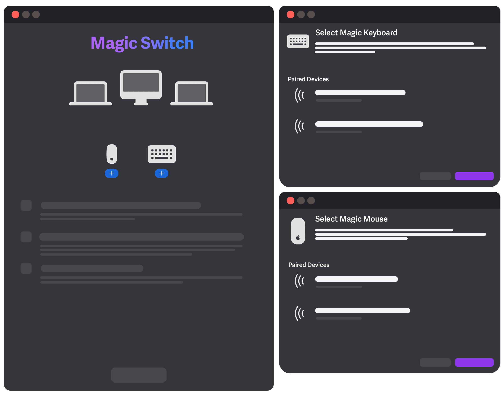
Task: Click gray cancel button in Keyboard window
Action: [x=435, y=176]
